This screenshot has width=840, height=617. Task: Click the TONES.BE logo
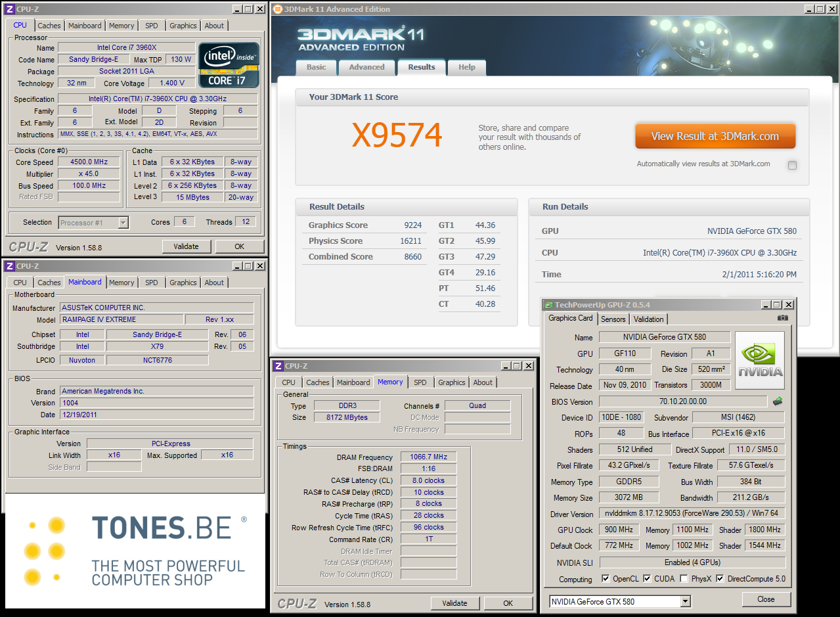pyautogui.click(x=135, y=551)
